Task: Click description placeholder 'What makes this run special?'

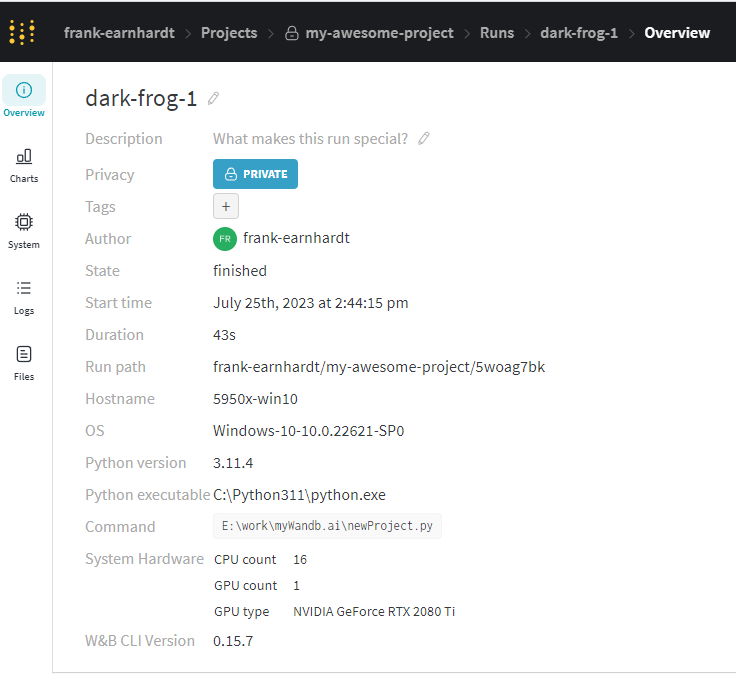Action: click(310, 139)
